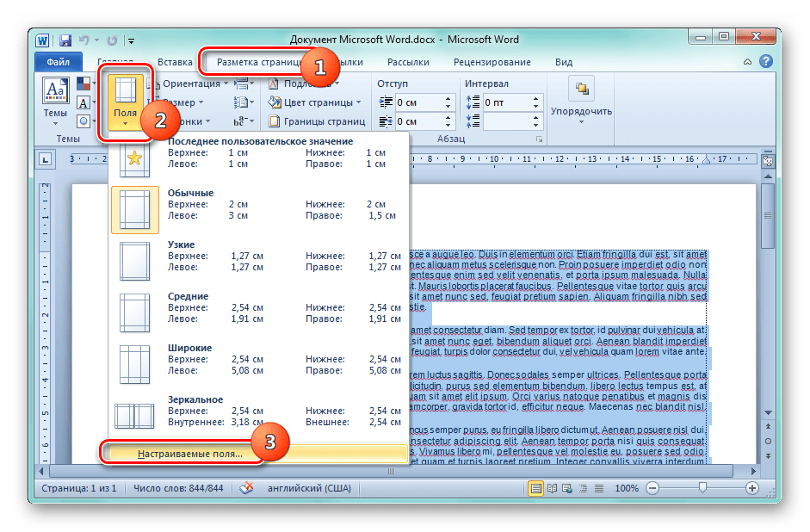810x532 pixels.
Task: Open the Поля margins dropdown button
Action: click(x=126, y=103)
